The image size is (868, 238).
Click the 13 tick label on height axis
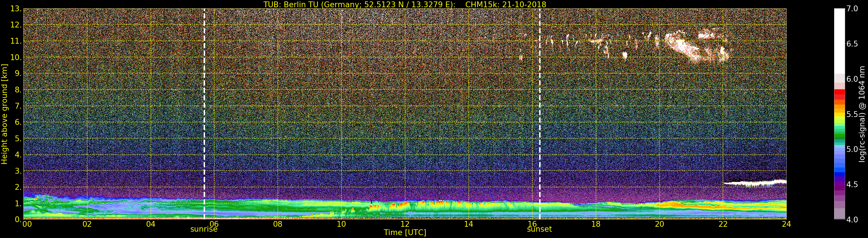coord(16,9)
